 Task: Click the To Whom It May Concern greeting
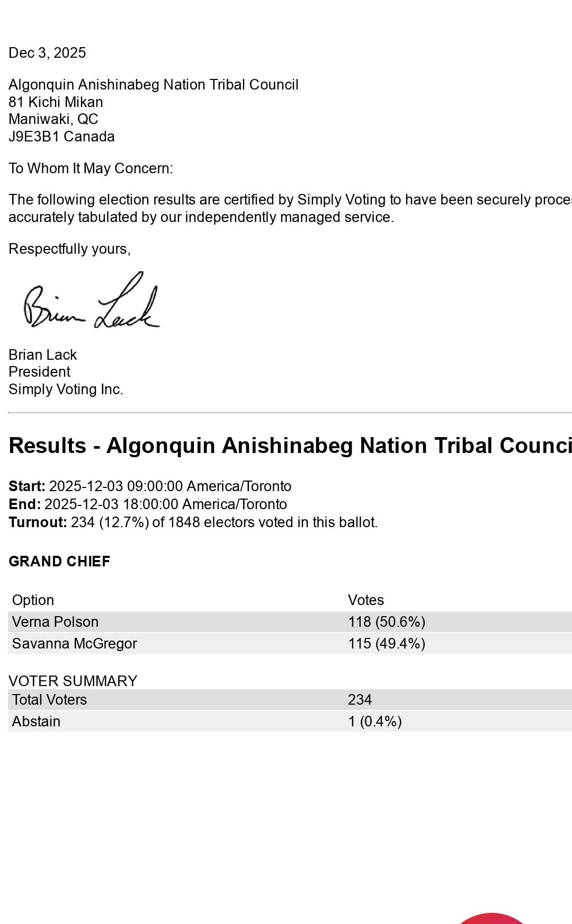91,168
